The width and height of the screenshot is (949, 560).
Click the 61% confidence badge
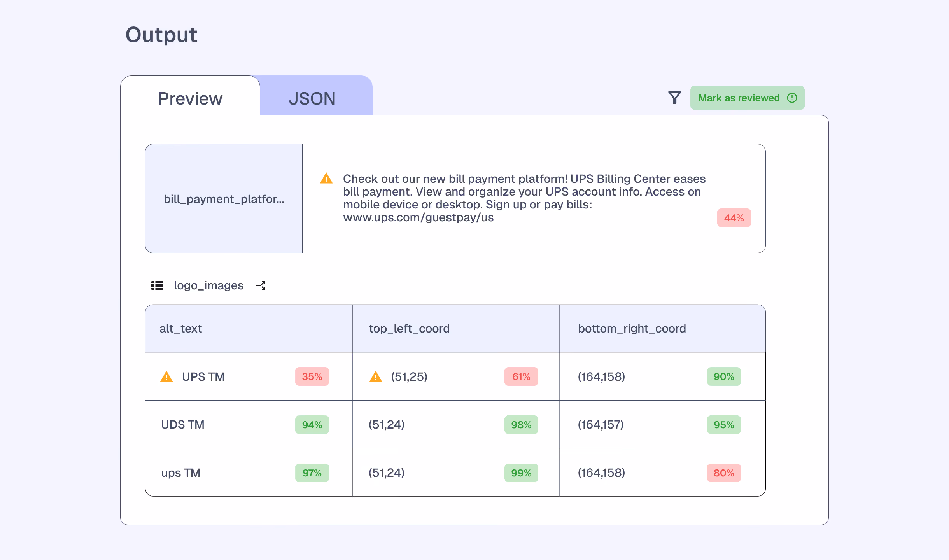coord(521,376)
